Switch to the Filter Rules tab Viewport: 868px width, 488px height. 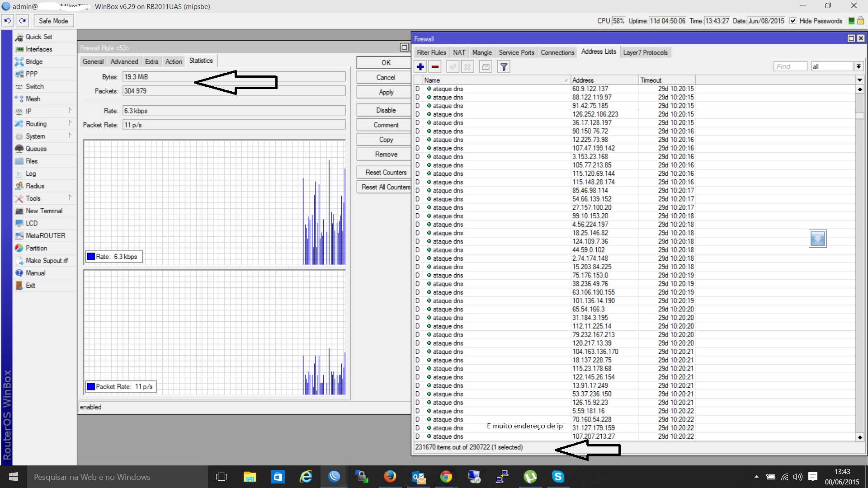coord(431,52)
